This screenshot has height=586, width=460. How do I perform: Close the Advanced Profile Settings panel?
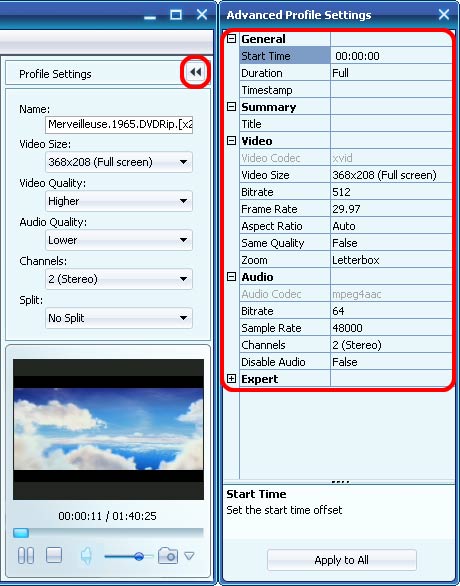(444, 15)
